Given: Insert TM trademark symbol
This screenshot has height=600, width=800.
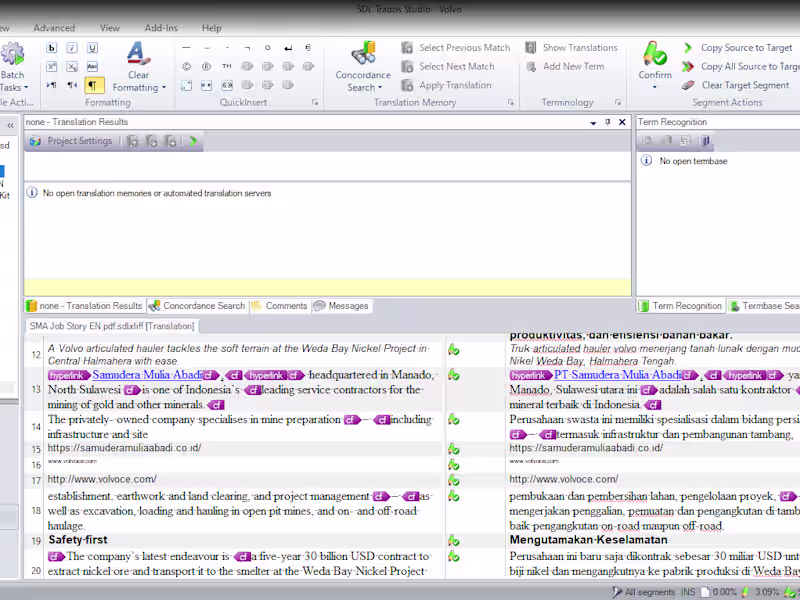Looking at the screenshot, I should pos(227,66).
